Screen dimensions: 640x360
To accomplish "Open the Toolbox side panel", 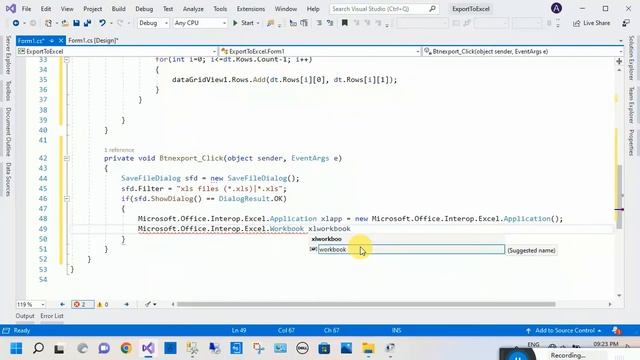I will coord(8,90).
